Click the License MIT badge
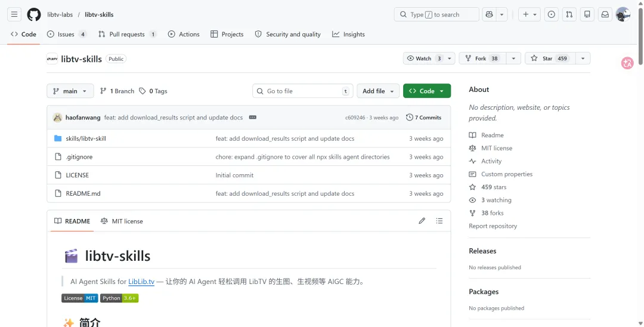644x327 pixels. point(80,298)
